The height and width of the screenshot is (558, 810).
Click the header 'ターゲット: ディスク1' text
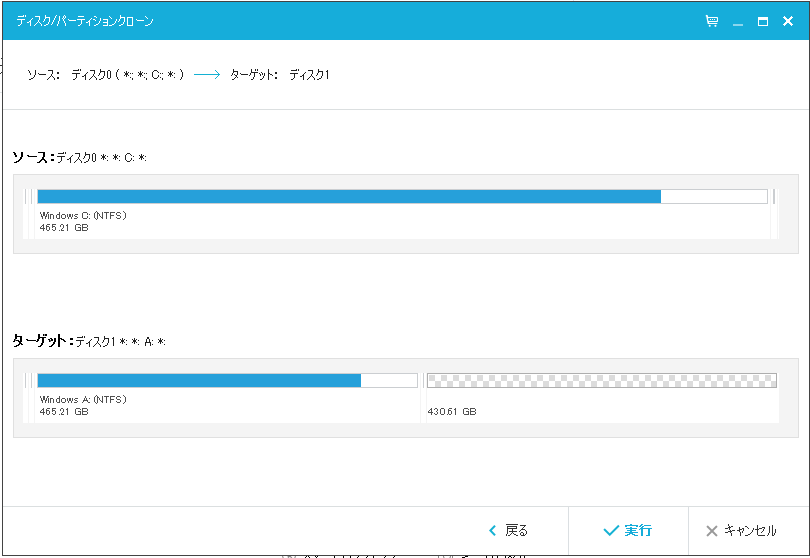pyautogui.click(x=279, y=75)
